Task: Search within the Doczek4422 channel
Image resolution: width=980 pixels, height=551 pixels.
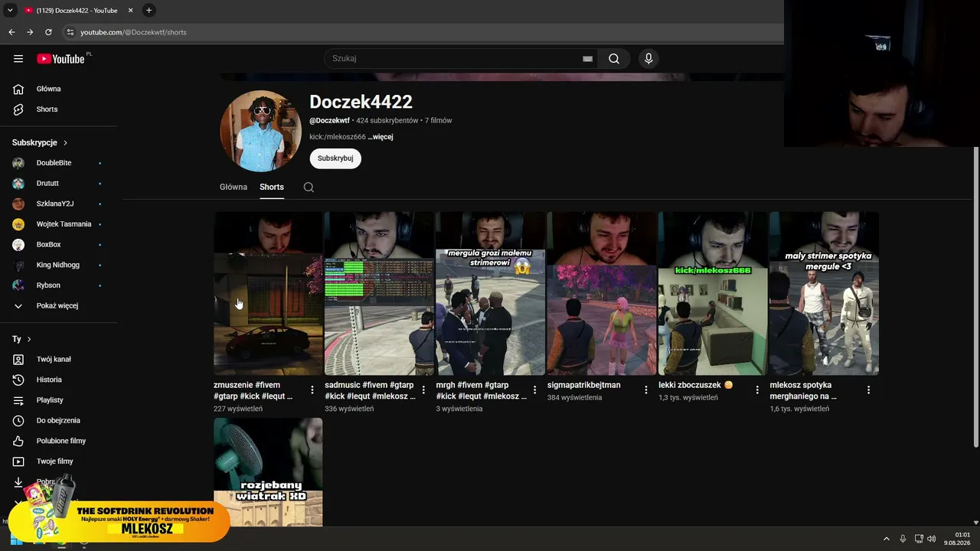Action: tap(309, 187)
